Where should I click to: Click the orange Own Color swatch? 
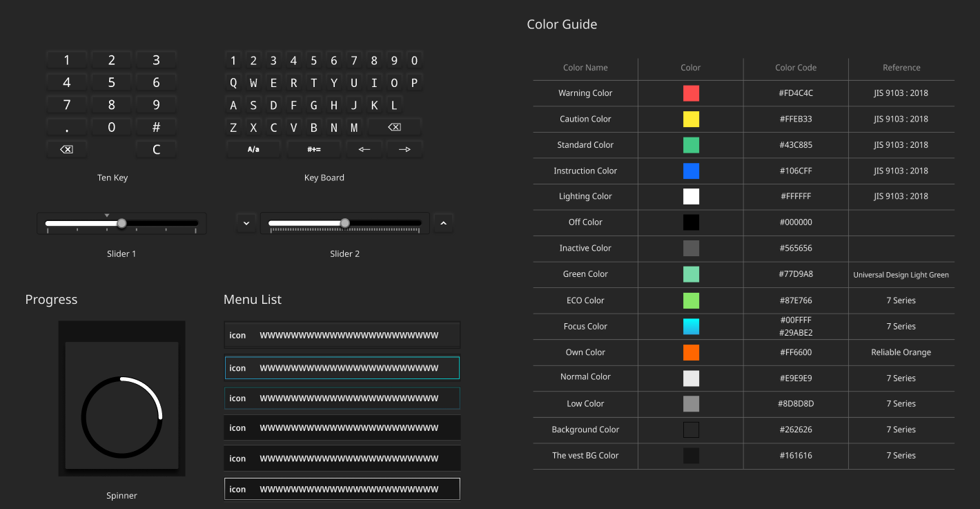691,352
